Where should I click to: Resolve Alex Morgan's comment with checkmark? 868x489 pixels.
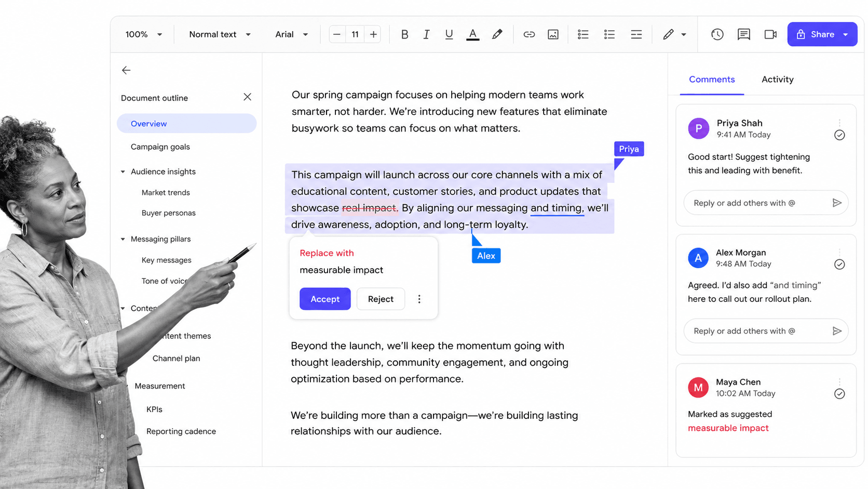[x=839, y=265]
